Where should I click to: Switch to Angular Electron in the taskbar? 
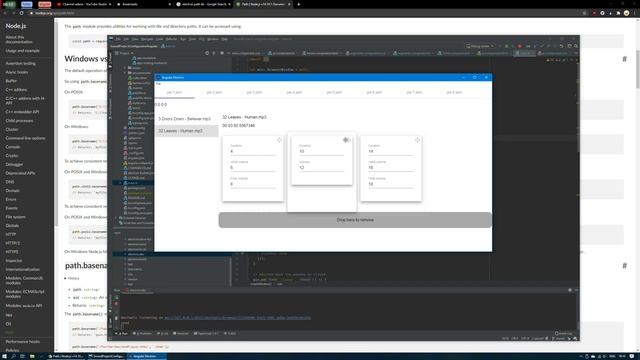(146, 356)
